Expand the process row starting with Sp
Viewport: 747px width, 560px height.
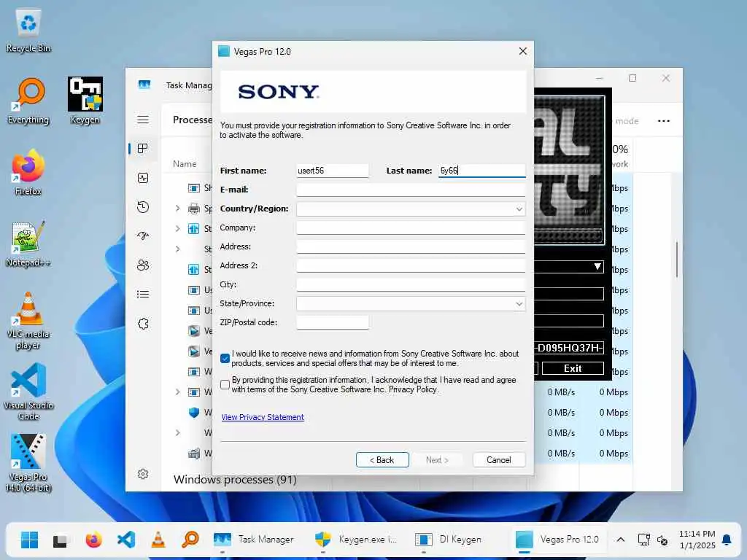click(178, 208)
